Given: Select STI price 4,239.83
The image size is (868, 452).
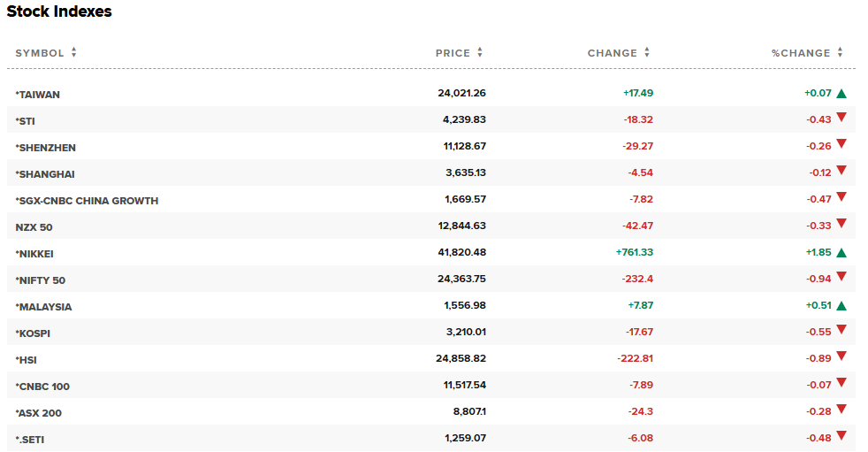Looking at the screenshot, I should point(464,119).
